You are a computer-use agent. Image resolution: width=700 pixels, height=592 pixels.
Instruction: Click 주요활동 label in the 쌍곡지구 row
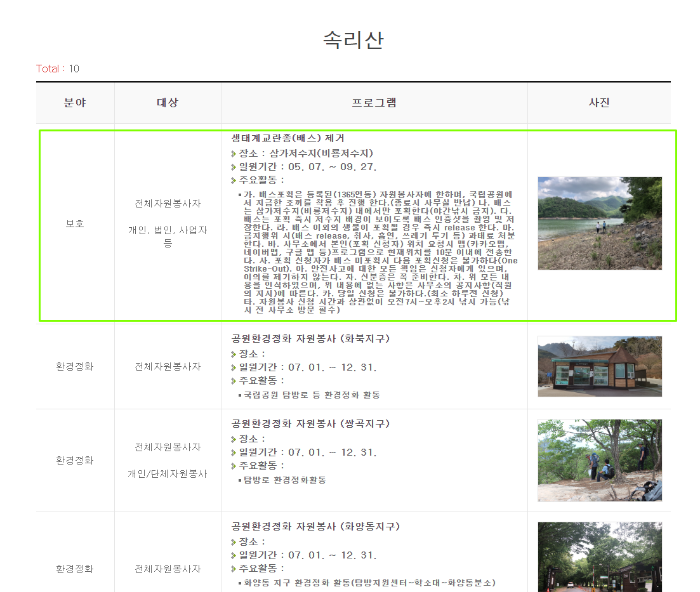(258, 466)
